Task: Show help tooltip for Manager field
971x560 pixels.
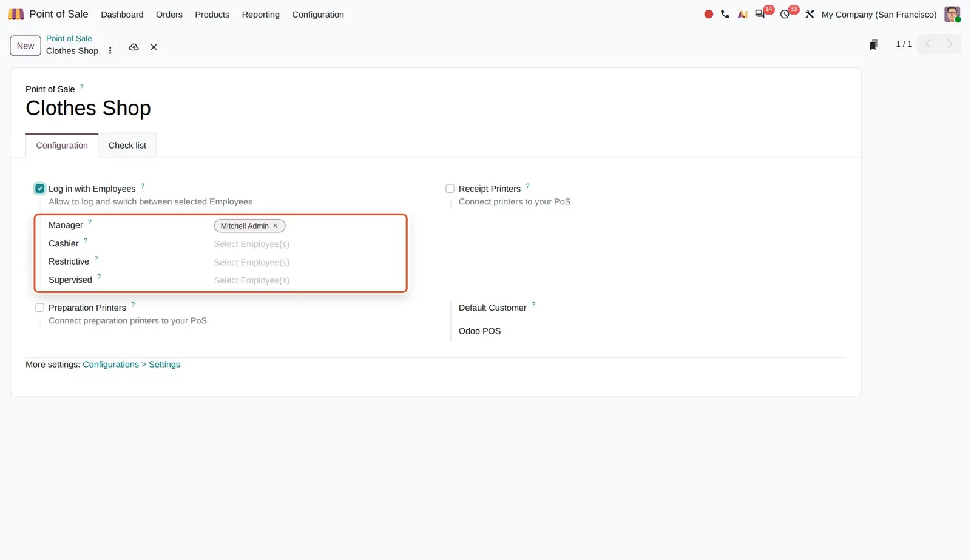Action: [90, 222]
